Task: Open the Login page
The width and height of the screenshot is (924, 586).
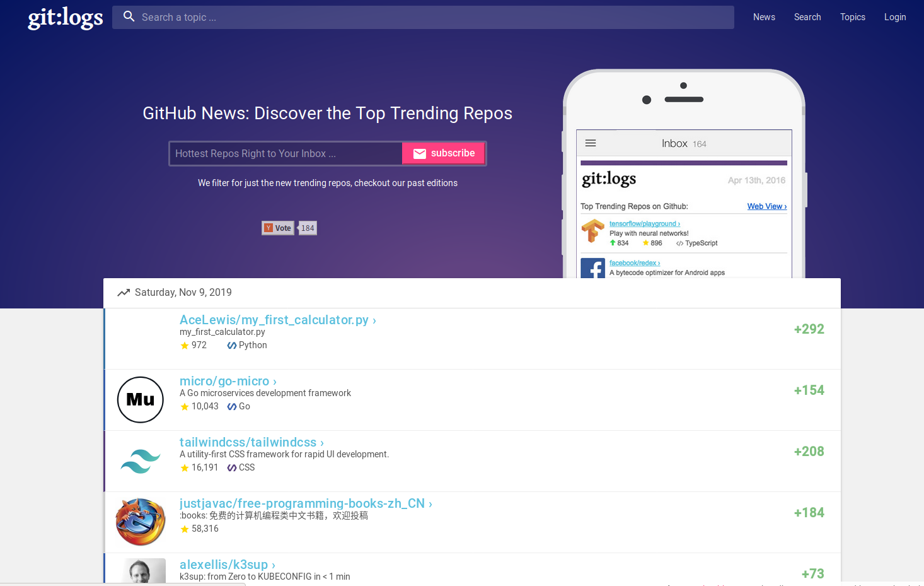Action: [895, 17]
